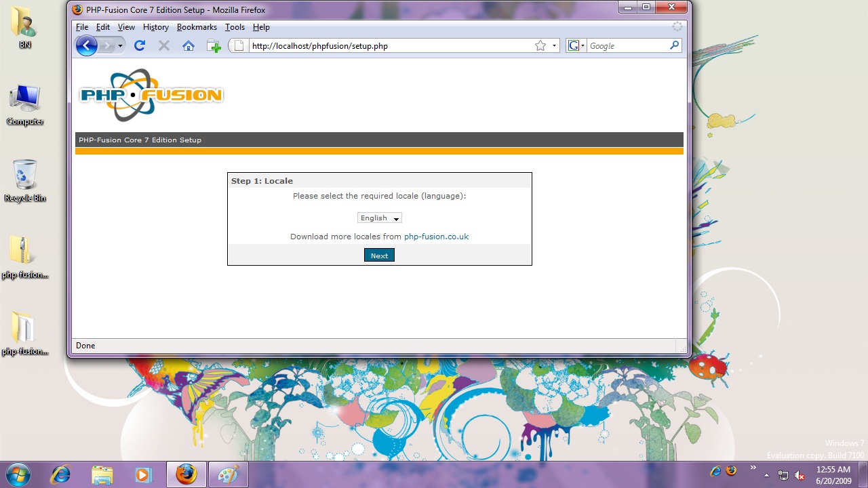Follow the php-fusion.co.uk link
Image resolution: width=868 pixels, height=488 pixels.
coord(436,237)
